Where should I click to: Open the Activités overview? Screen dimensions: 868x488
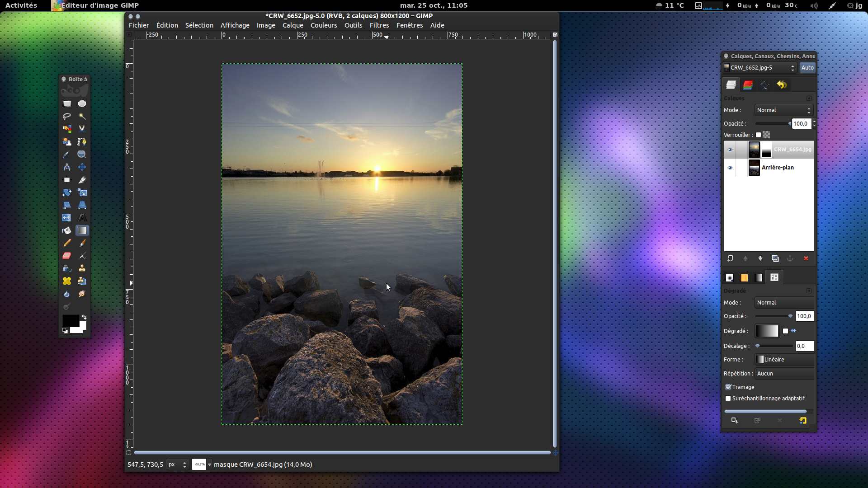(21, 5)
